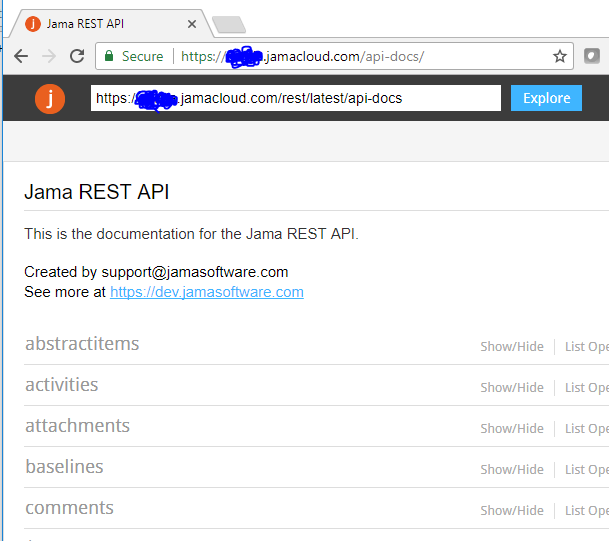This screenshot has width=609, height=541.
Task: Click the 'Secure' label in address bar
Action: [x=142, y=56]
